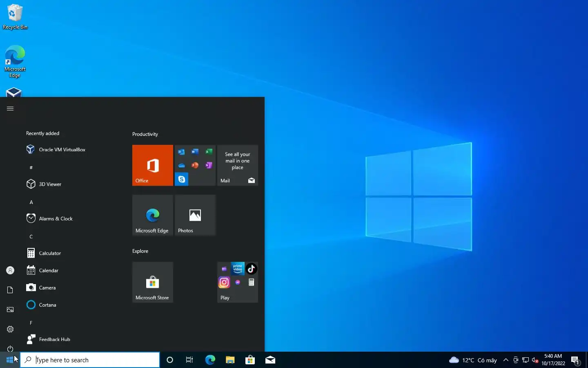Show hidden system tray icons
This screenshot has width=588, height=368.
click(x=506, y=360)
